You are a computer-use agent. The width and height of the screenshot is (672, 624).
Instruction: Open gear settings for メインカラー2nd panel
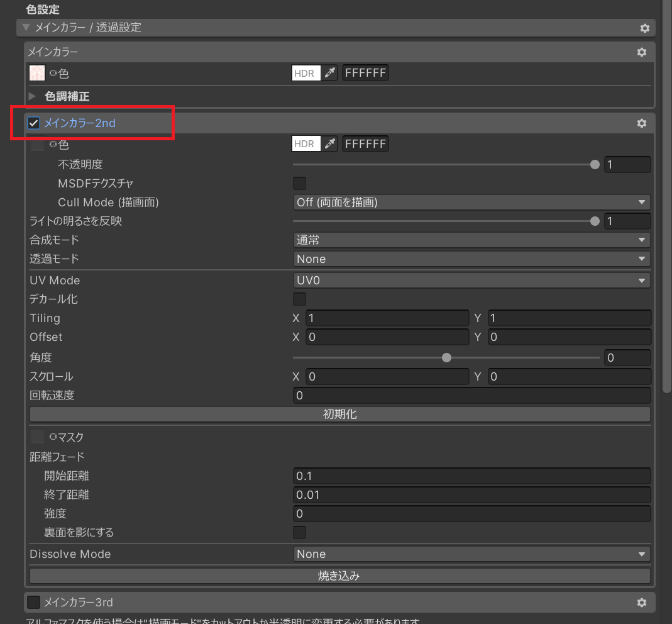[641, 123]
